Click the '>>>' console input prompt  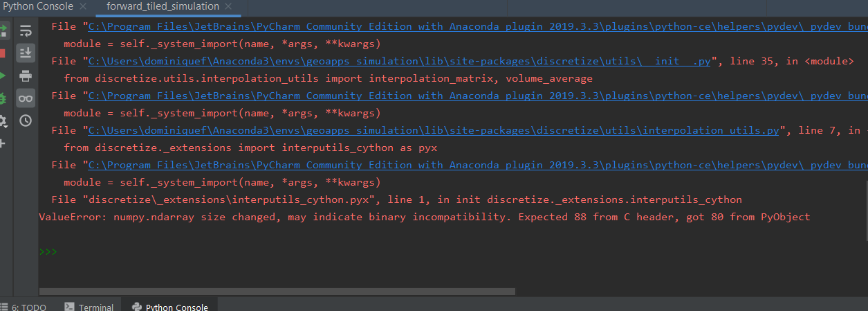(48, 251)
